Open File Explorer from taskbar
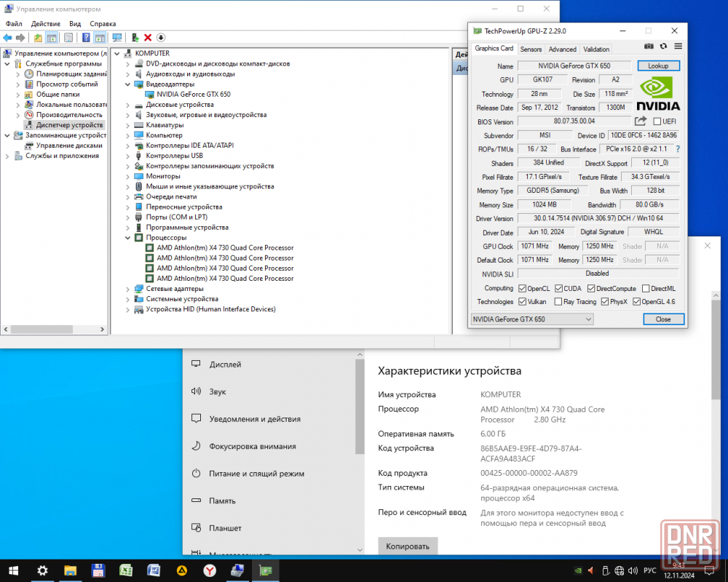 point(70,570)
